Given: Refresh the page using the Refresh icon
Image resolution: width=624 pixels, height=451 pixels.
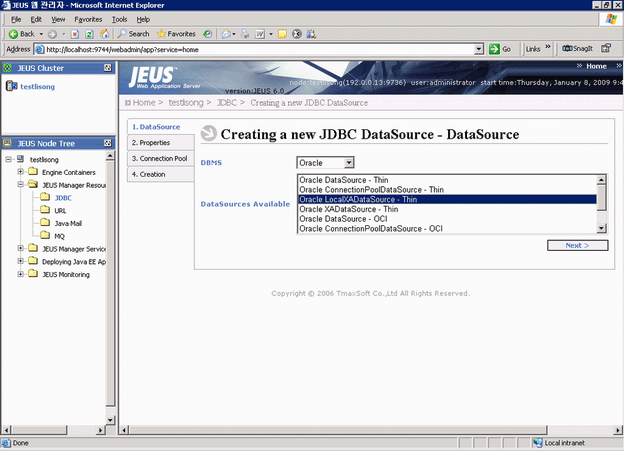Looking at the screenshot, I should click(90, 34).
